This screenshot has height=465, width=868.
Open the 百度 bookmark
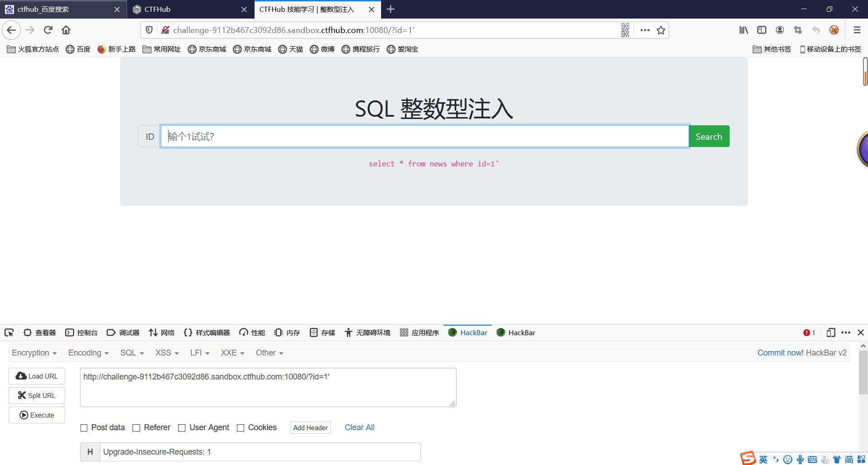click(78, 49)
